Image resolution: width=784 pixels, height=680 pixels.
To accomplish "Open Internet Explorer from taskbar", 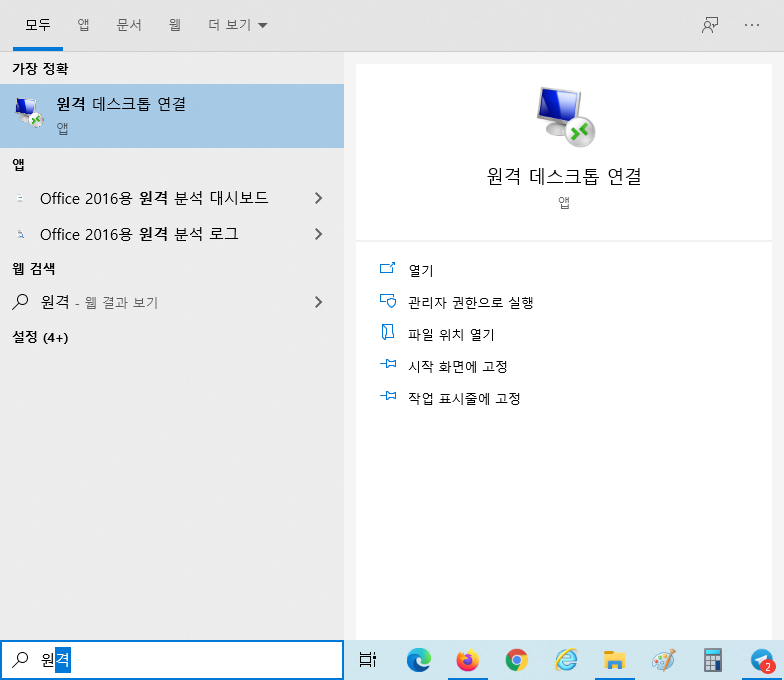I will [x=566, y=660].
